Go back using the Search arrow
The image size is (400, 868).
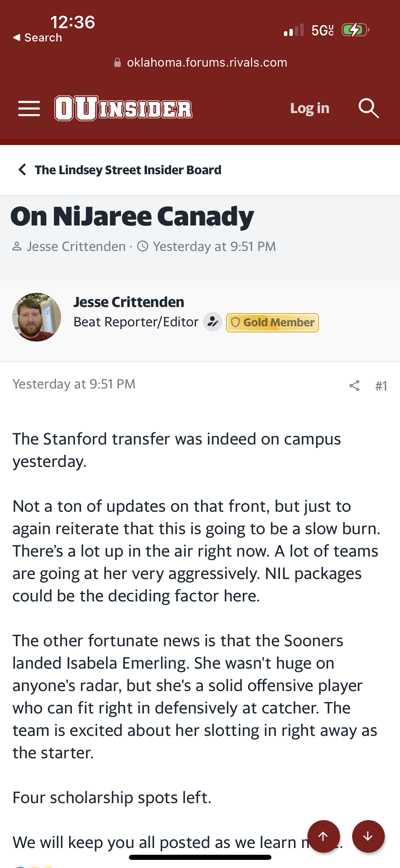37,37
